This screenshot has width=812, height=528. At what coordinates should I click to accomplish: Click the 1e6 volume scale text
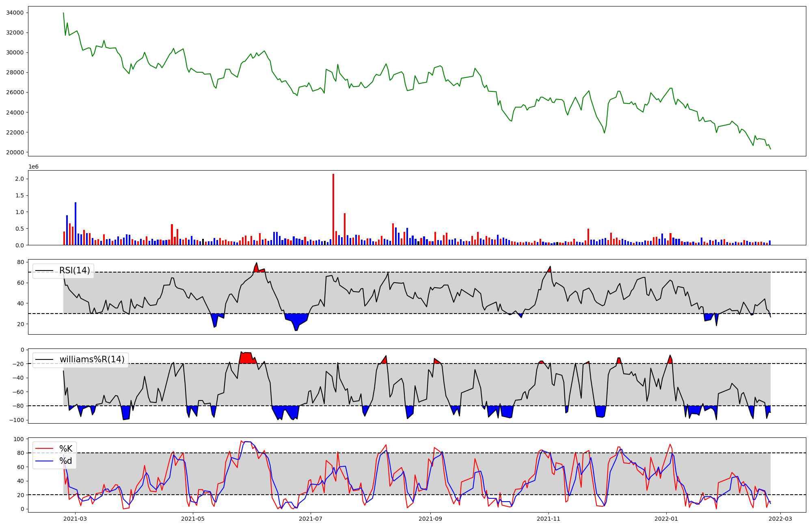pos(33,167)
